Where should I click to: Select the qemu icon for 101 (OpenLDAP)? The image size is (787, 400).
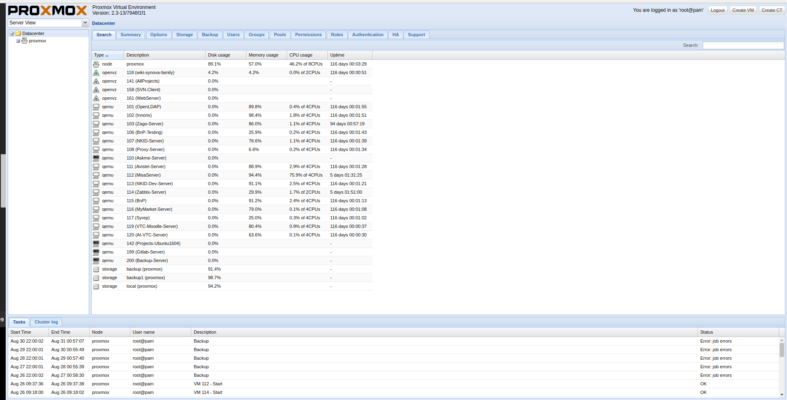pos(96,106)
